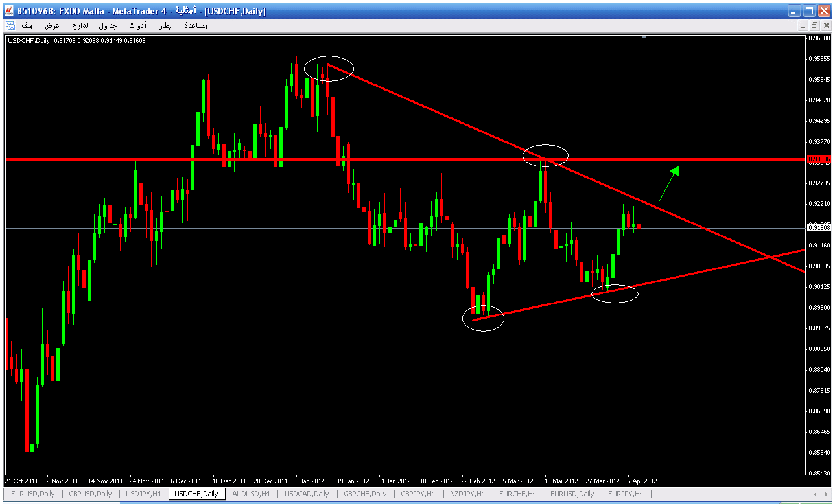This screenshot has height=504, width=835.
Task: Click the 15 Mar 2012 date label
Action: point(561,481)
